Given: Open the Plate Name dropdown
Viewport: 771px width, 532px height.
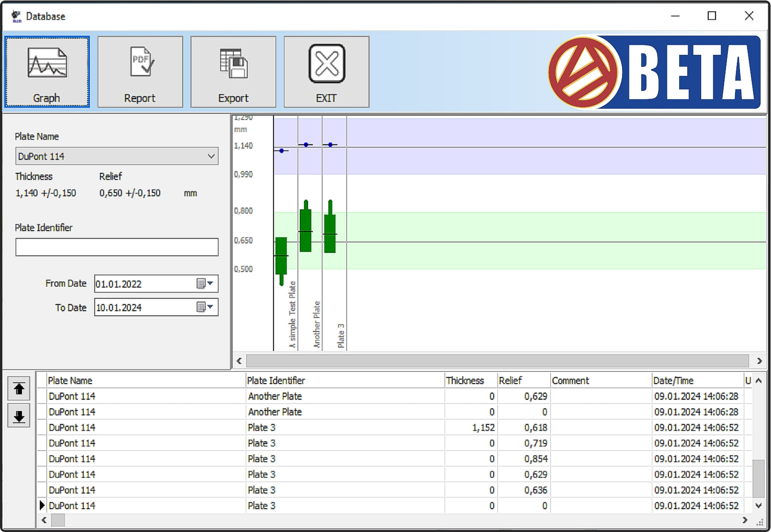Looking at the screenshot, I should point(211,156).
